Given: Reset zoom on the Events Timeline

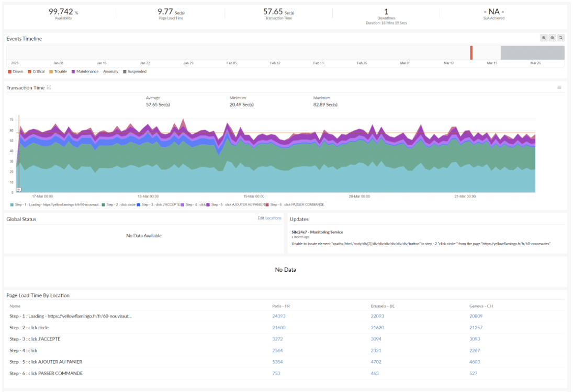Looking at the screenshot, I should (561, 38).
